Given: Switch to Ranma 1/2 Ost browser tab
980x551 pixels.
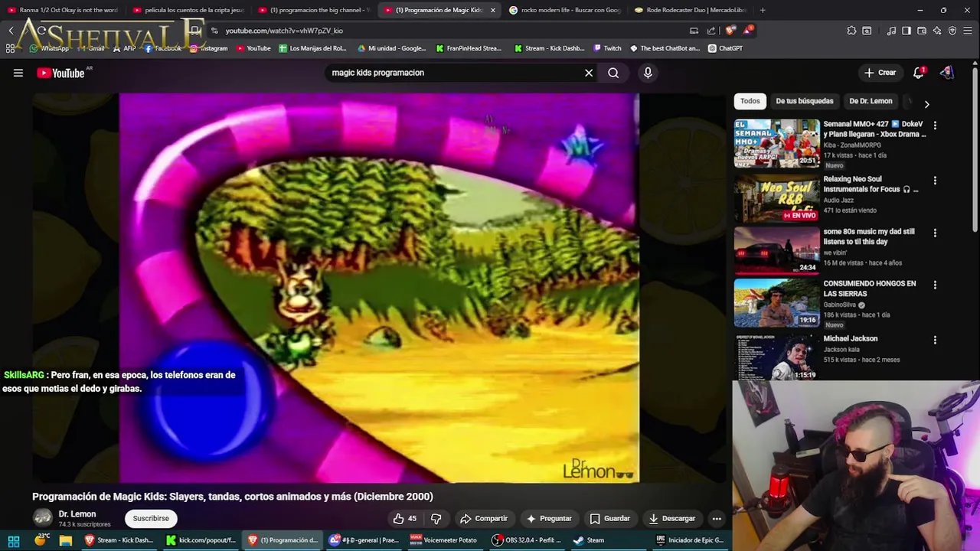Looking at the screenshot, I should click(63, 10).
